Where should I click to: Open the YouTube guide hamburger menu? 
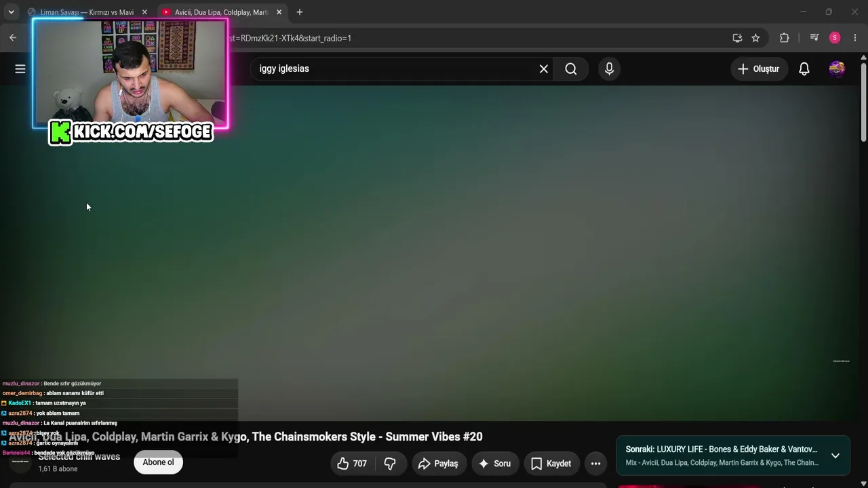coord(20,68)
